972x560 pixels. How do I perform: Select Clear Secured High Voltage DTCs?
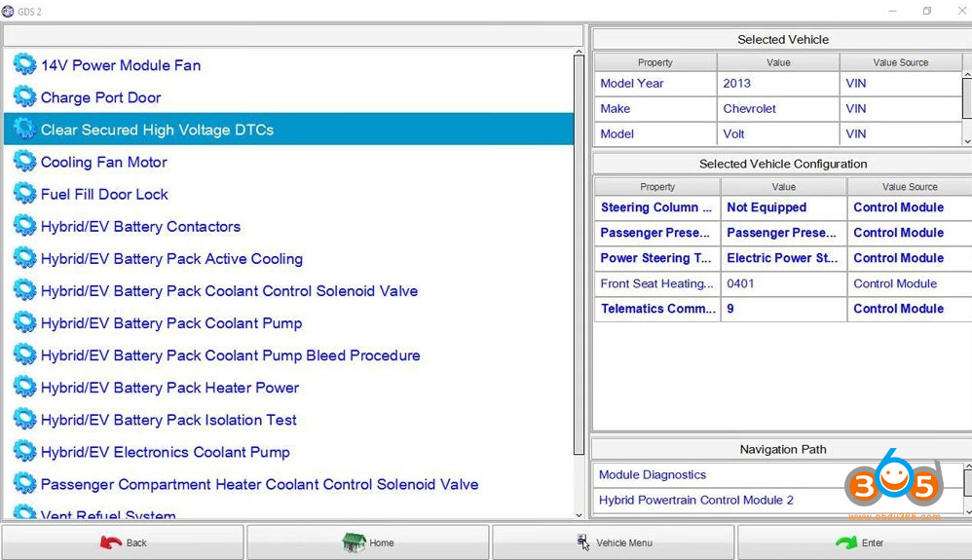(x=157, y=130)
